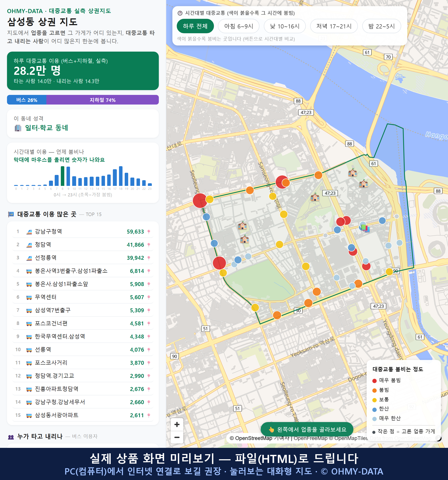This screenshot has width=448, height=480.
Task: Switch to 저녁 17~21시 time filter
Action: pyautogui.click(x=334, y=26)
